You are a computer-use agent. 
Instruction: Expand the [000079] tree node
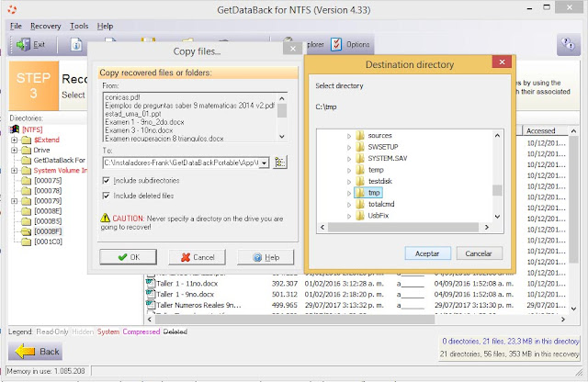click(15, 201)
